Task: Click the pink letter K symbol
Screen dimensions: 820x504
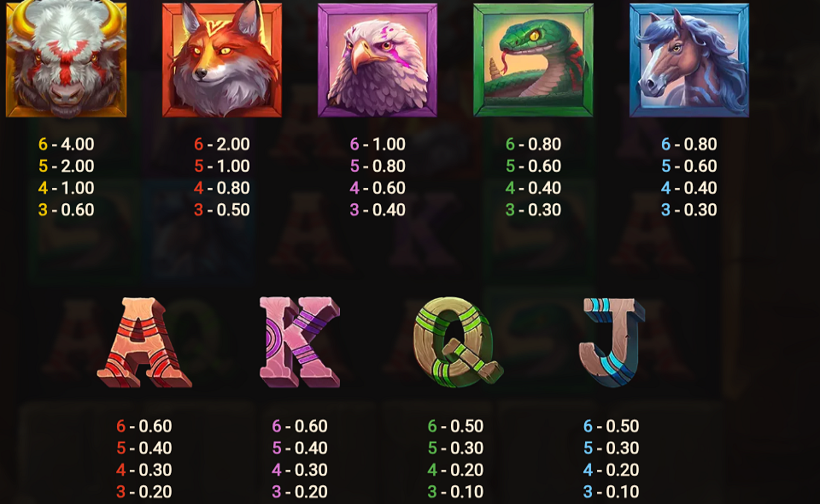Action: click(300, 343)
